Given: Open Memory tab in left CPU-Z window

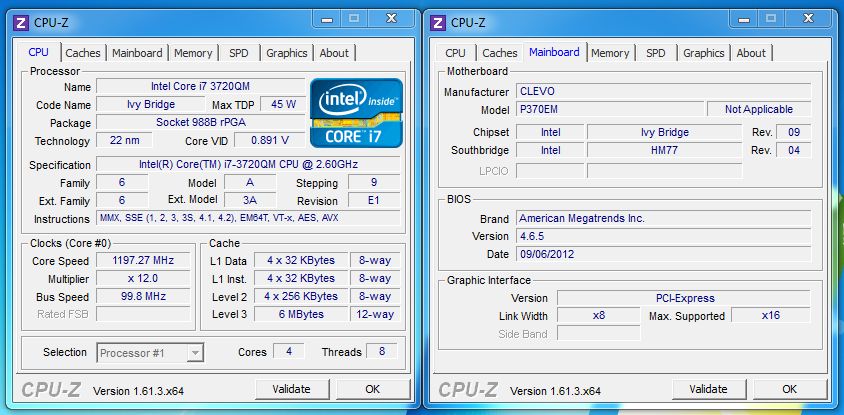Looking at the screenshot, I should (x=193, y=53).
